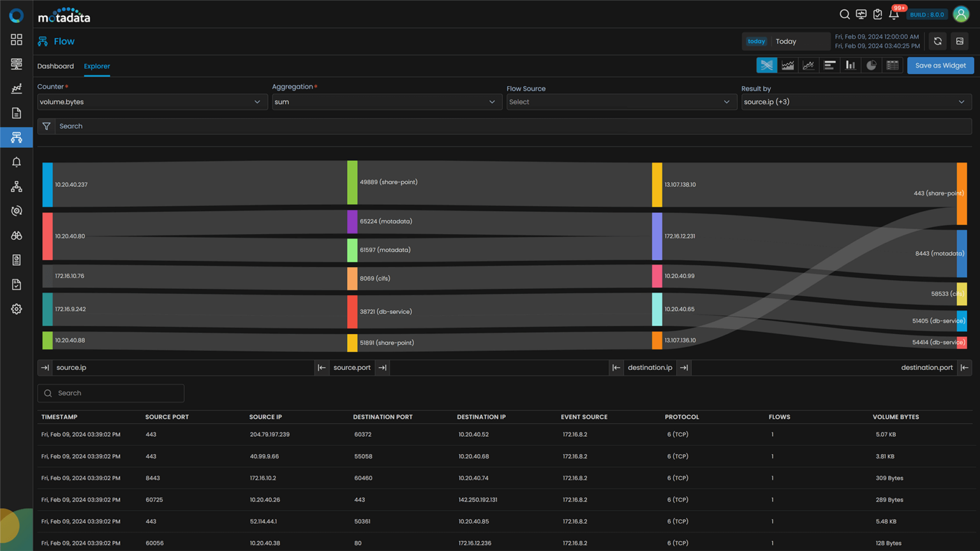
Task: Switch to the Dashboard tab
Action: click(x=56, y=66)
